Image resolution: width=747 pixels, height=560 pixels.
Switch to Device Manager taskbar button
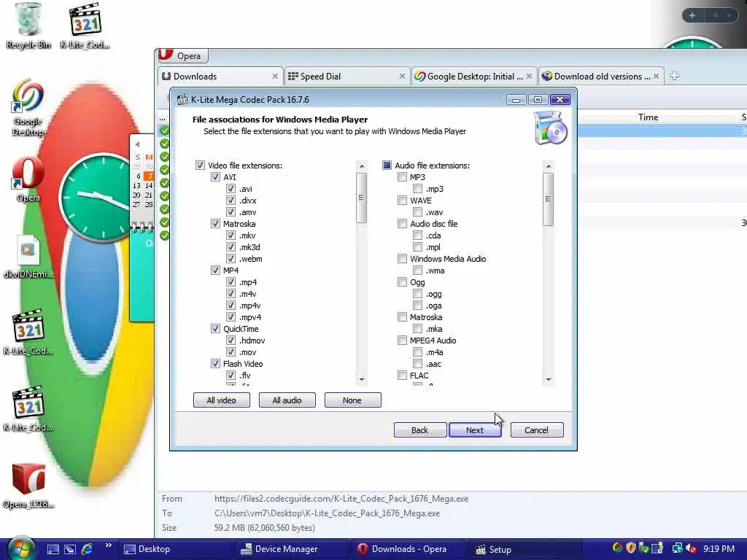[292, 549]
